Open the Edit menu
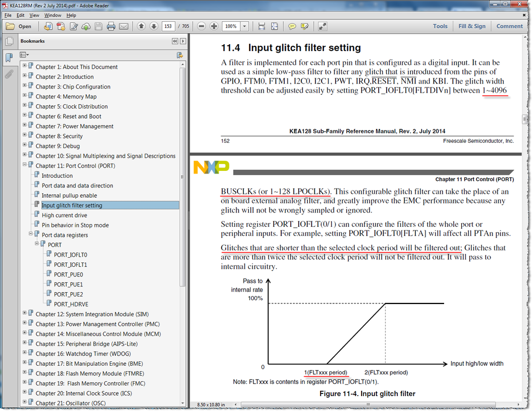Image resolution: width=532 pixels, height=411 pixels. (20, 15)
